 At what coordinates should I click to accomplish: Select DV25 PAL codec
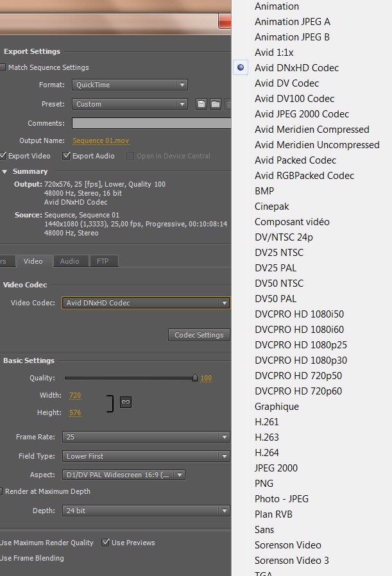[275, 268]
